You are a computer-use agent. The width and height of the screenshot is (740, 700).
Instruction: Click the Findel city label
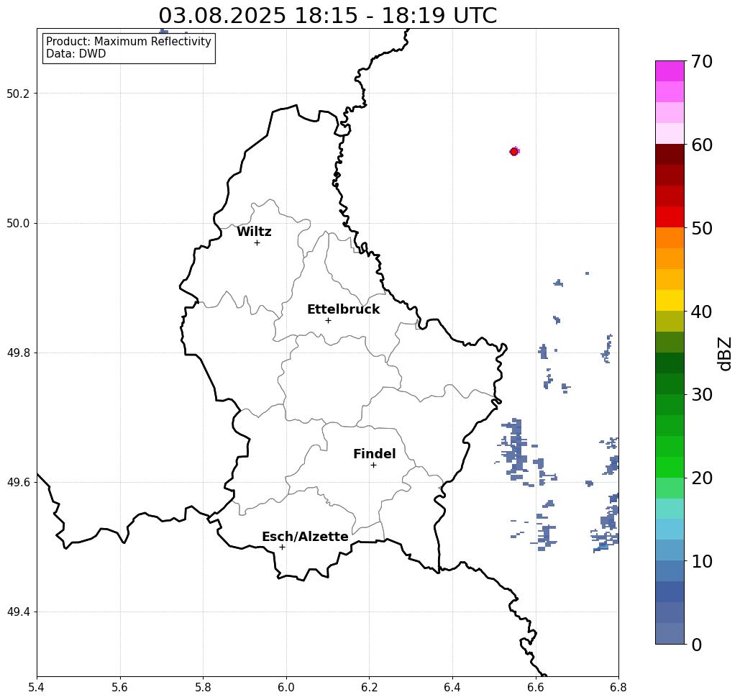click(374, 454)
